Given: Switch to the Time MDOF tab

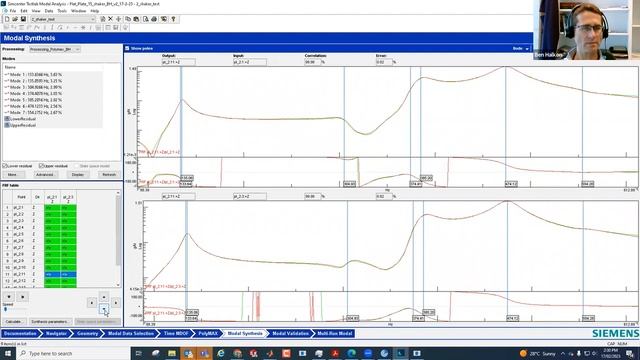Looking at the screenshot, I should tap(176, 333).
